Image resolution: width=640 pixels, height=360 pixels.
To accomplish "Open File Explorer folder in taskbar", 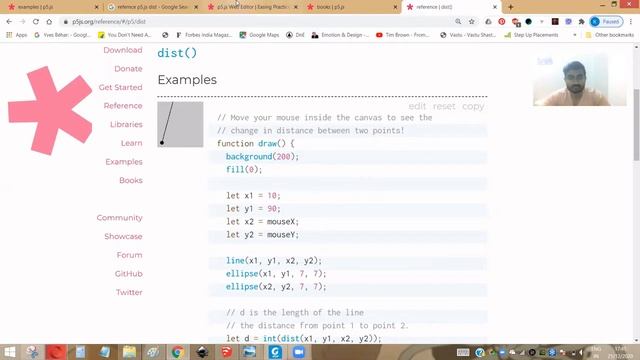I will click(x=129, y=352).
